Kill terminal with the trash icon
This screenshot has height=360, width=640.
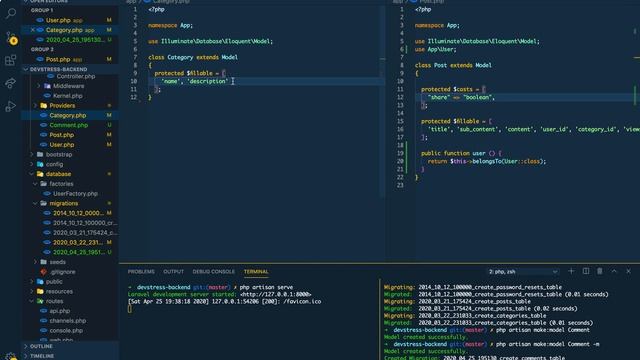[x=600, y=271]
